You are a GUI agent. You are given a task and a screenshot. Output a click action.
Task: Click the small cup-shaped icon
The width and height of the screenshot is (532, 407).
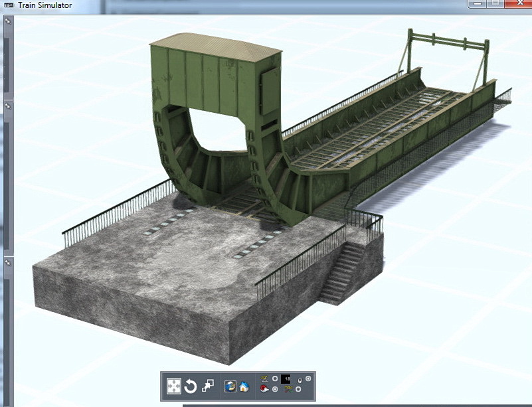coord(300,379)
